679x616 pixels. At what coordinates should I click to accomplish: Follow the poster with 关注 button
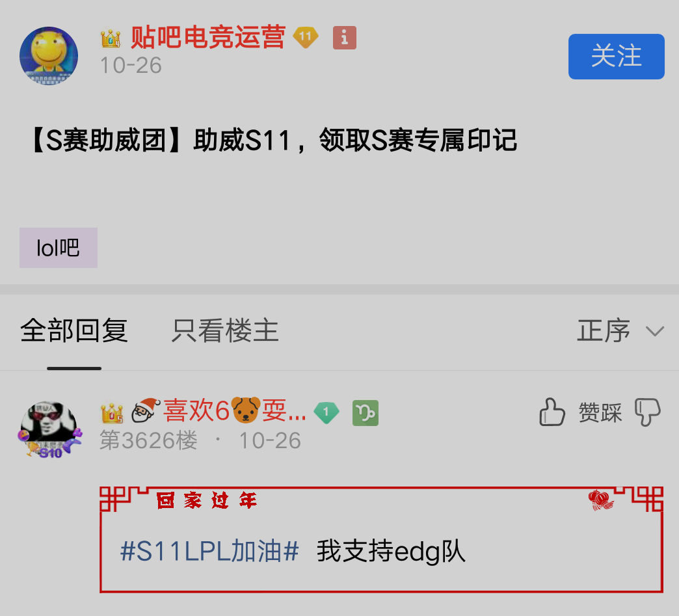pos(616,57)
